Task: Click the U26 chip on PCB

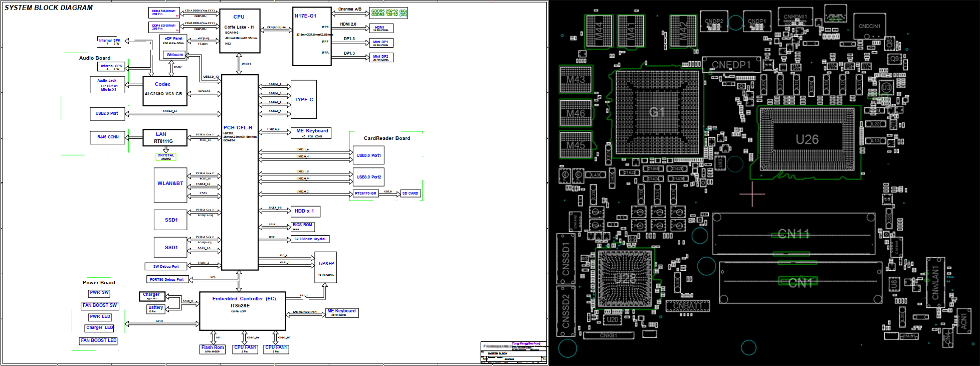Action: click(x=807, y=140)
